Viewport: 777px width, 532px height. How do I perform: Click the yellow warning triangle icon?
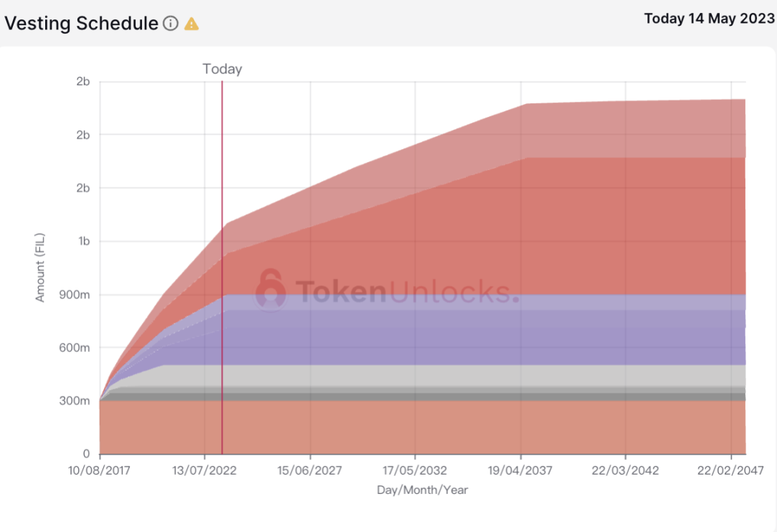click(x=191, y=24)
